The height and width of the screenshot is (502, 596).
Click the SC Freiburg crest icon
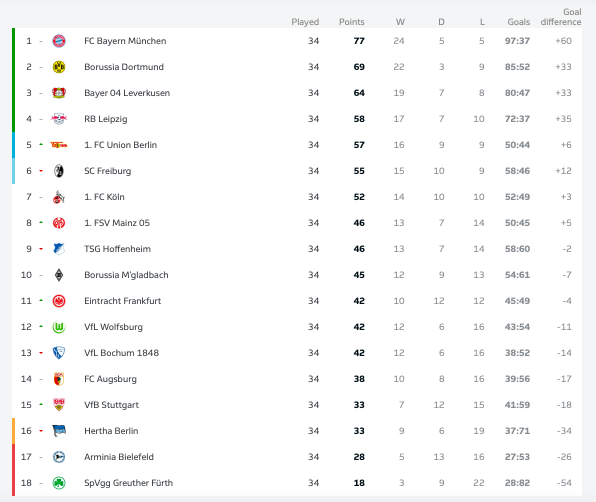59,171
